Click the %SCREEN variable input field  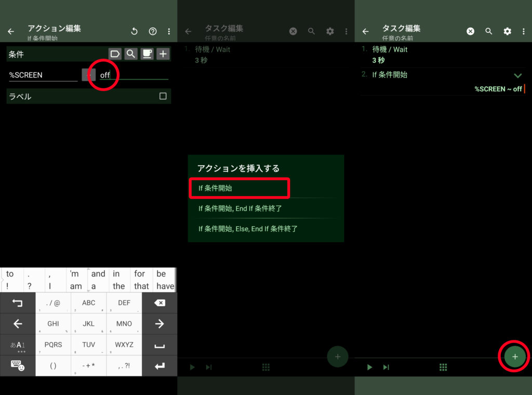click(x=43, y=75)
